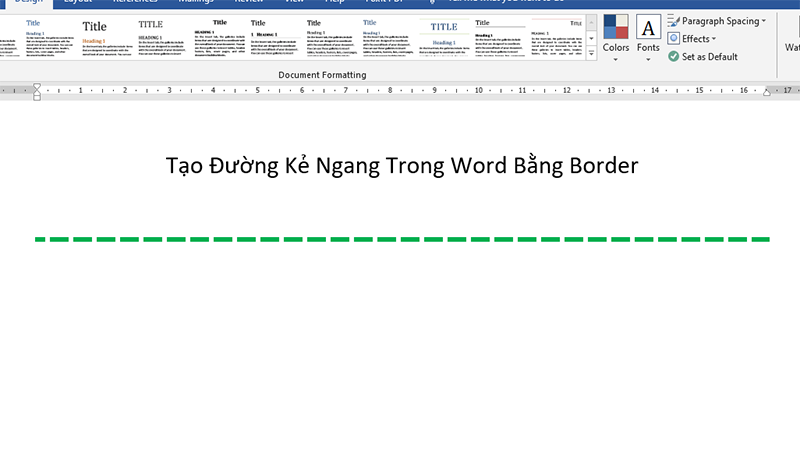Apply the right-aligned Title style set
This screenshot has width=800, height=450.
[x=554, y=35]
